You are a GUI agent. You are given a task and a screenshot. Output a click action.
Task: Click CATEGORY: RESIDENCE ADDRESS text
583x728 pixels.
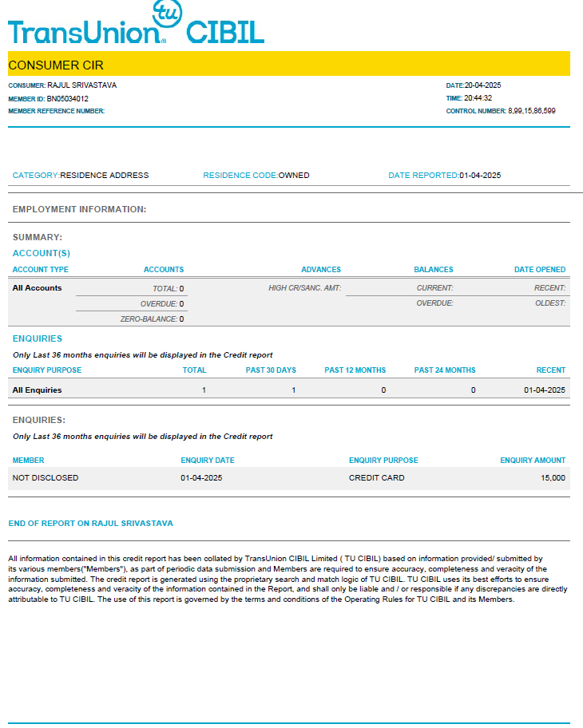(81, 176)
